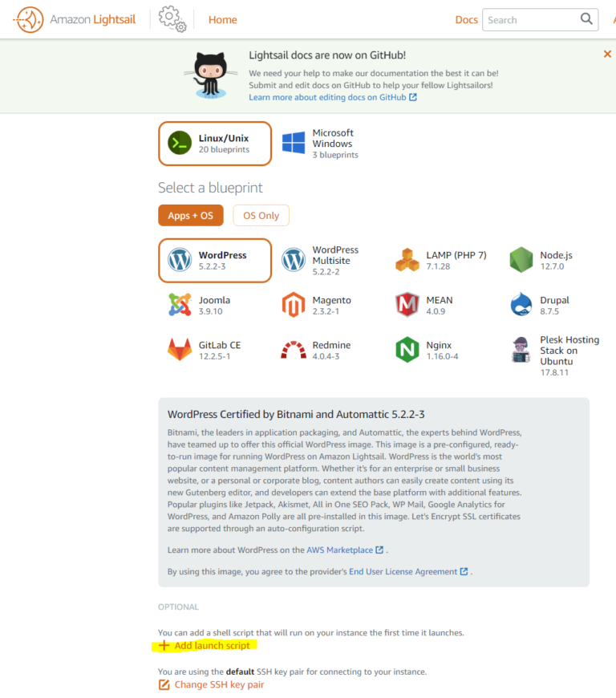Toggle blueprint filter to OS Only
The height and width of the screenshot is (698, 616).
(261, 215)
